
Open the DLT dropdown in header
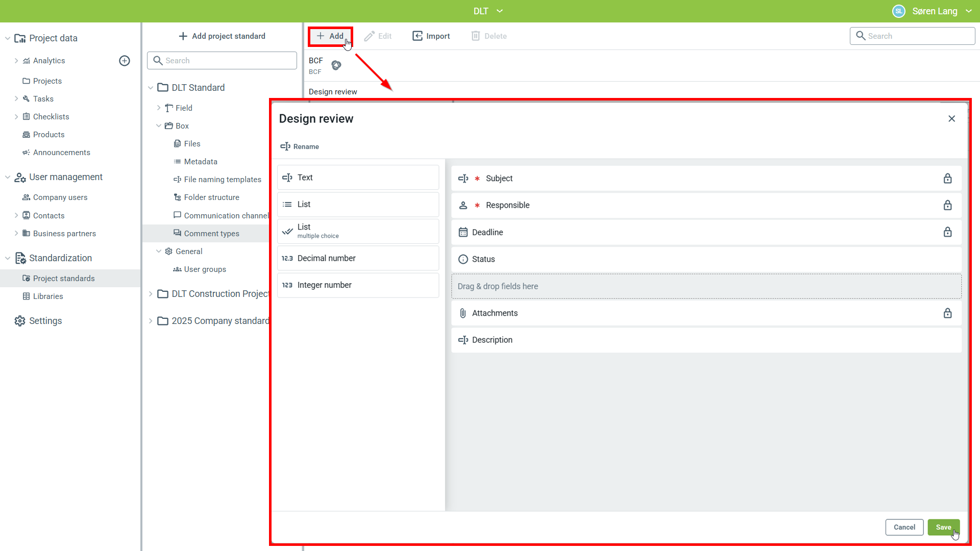tap(500, 11)
